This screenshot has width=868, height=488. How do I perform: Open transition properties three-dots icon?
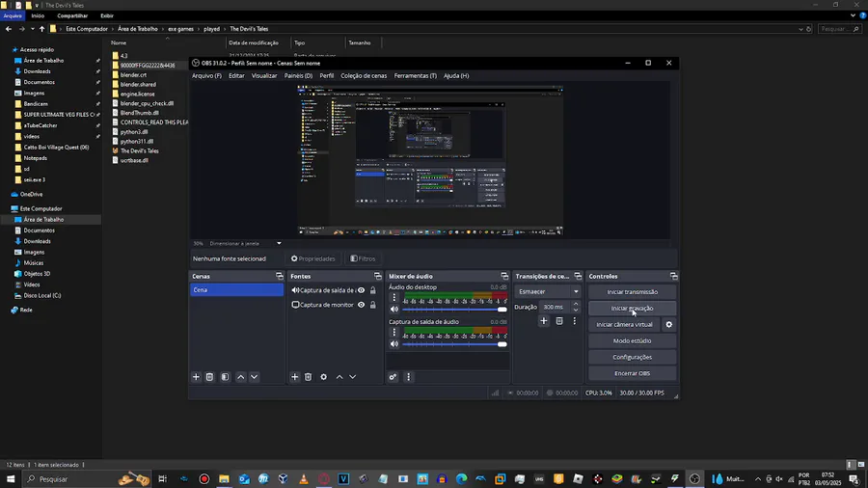pyautogui.click(x=574, y=321)
